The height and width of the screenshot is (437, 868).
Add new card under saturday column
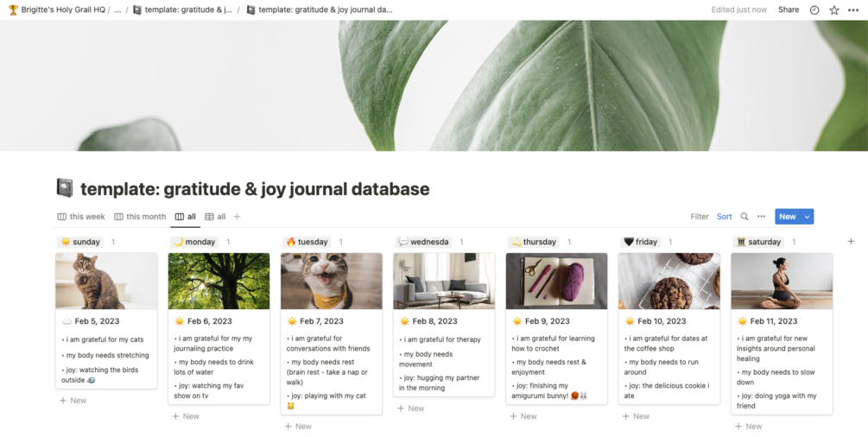[x=749, y=426]
